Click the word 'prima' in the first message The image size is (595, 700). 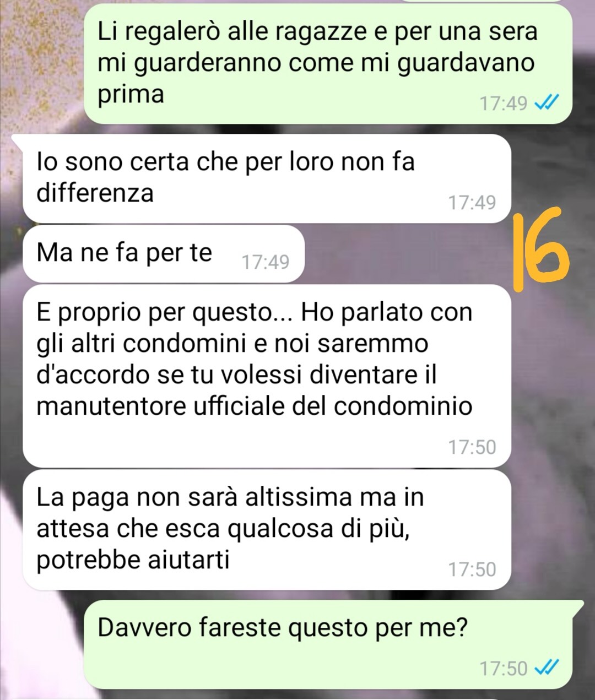[x=131, y=94]
